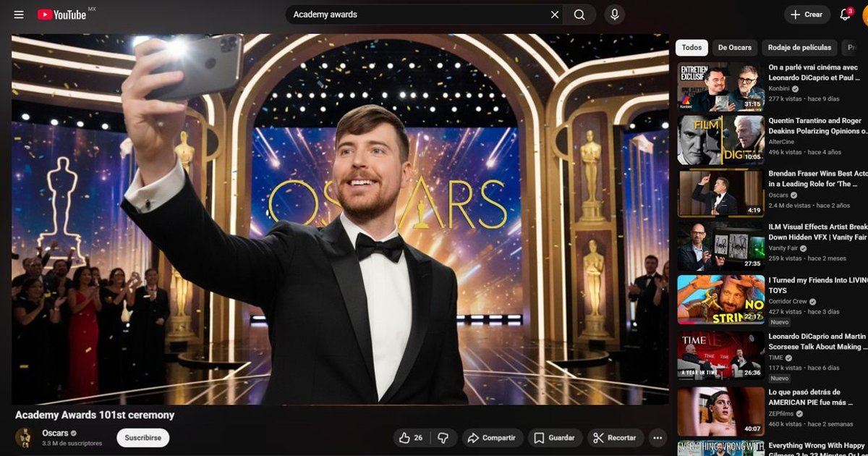Click the '3.3 M de suscriptores' text

point(72,443)
